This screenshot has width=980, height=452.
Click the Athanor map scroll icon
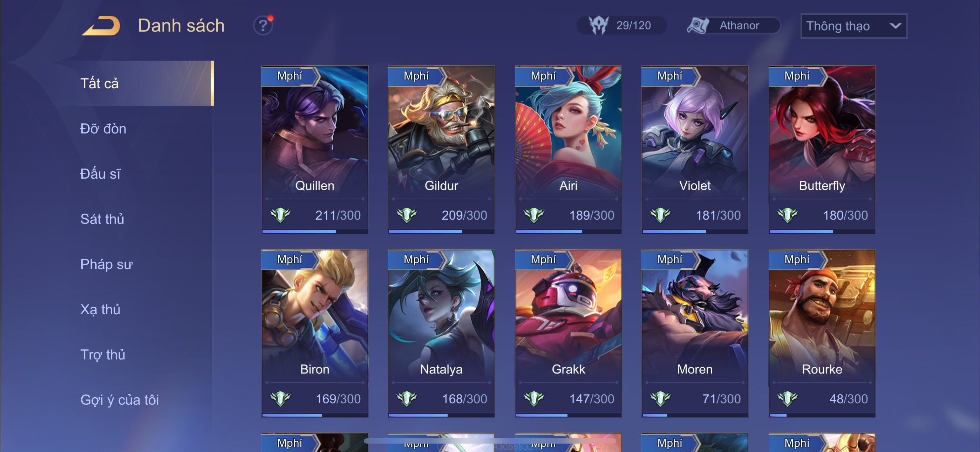(x=698, y=26)
